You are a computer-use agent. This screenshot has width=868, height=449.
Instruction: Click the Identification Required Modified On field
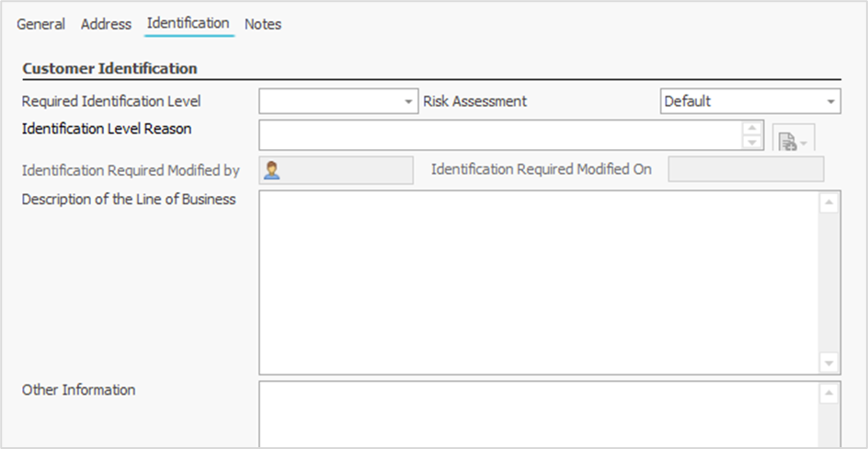click(x=745, y=170)
